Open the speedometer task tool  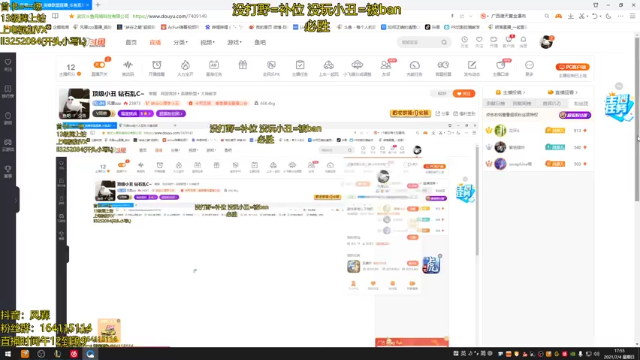point(415,67)
